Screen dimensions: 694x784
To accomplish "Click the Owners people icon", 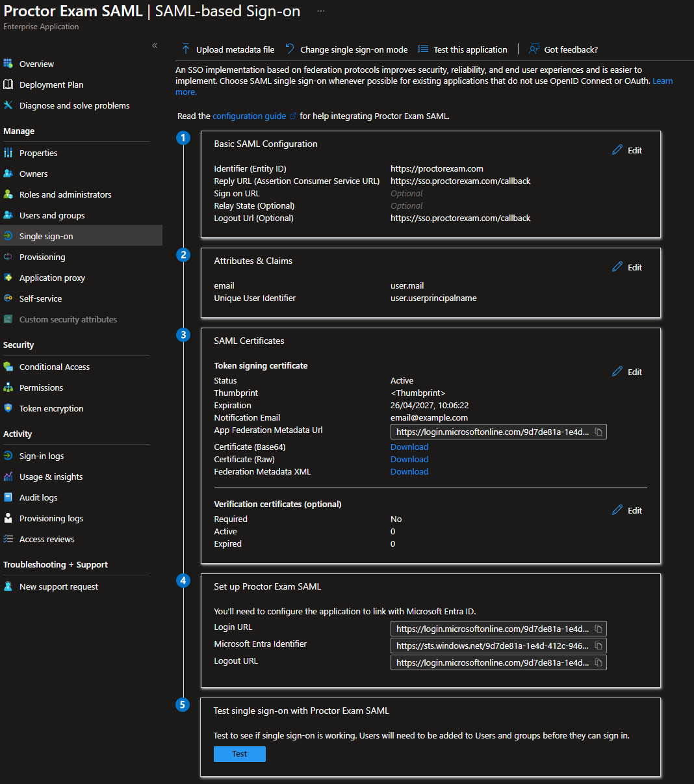I will [8, 174].
